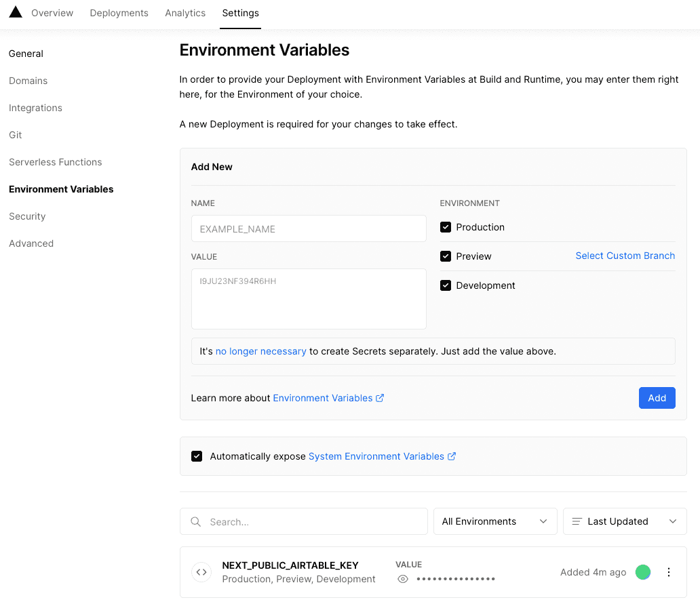Click the code brackets icon beside NEXT_PUBLIC_AIRTABLE_KEY
Screen dimensions: 700x604
201,572
